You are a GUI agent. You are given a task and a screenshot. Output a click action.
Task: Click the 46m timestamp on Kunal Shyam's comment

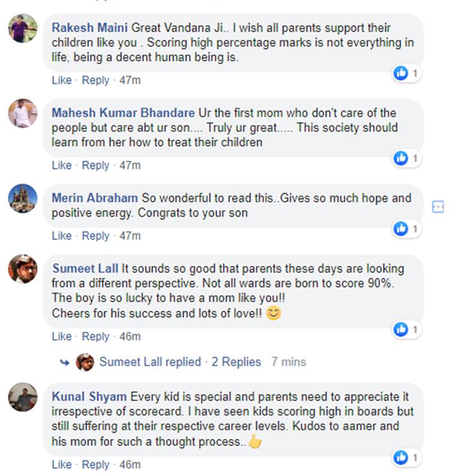[x=129, y=465]
